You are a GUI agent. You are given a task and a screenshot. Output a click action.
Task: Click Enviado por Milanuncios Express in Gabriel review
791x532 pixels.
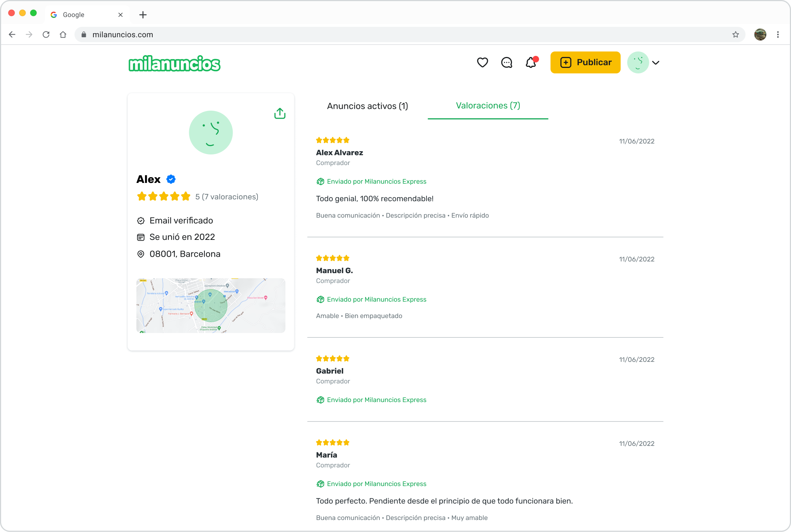click(x=377, y=400)
